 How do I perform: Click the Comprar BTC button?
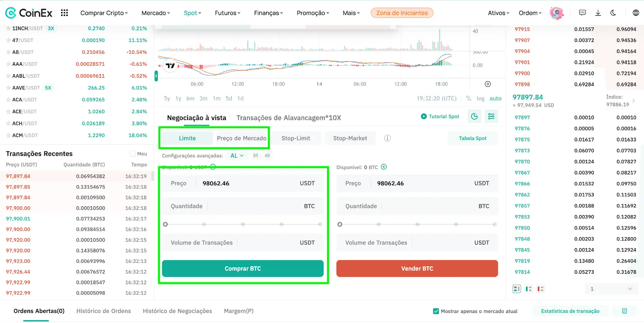click(243, 268)
